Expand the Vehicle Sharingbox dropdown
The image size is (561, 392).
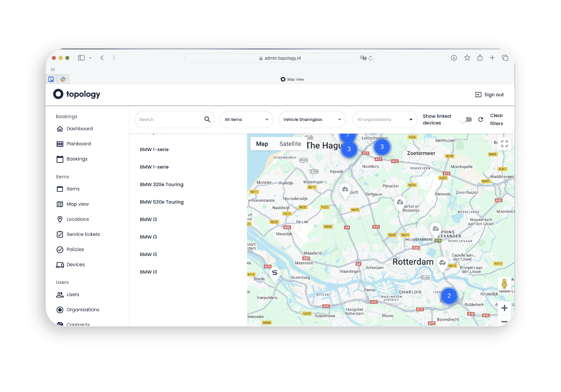(x=312, y=119)
